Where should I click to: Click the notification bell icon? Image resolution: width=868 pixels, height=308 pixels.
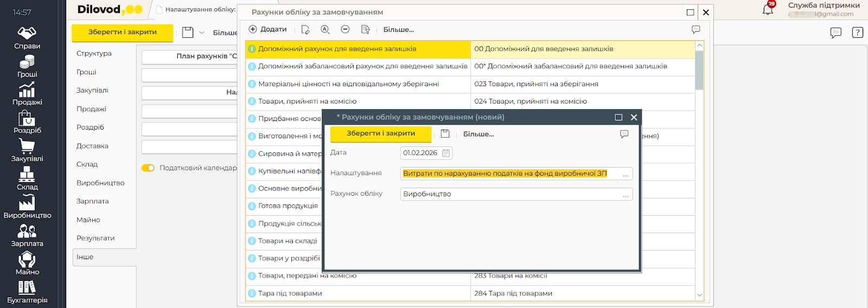pyautogui.click(x=768, y=9)
